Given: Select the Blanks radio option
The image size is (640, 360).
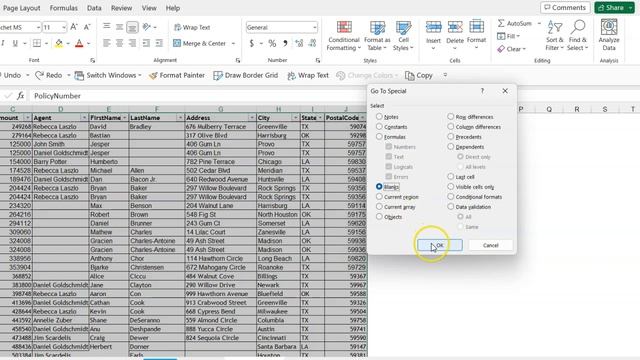Looking at the screenshot, I should pos(379,187).
